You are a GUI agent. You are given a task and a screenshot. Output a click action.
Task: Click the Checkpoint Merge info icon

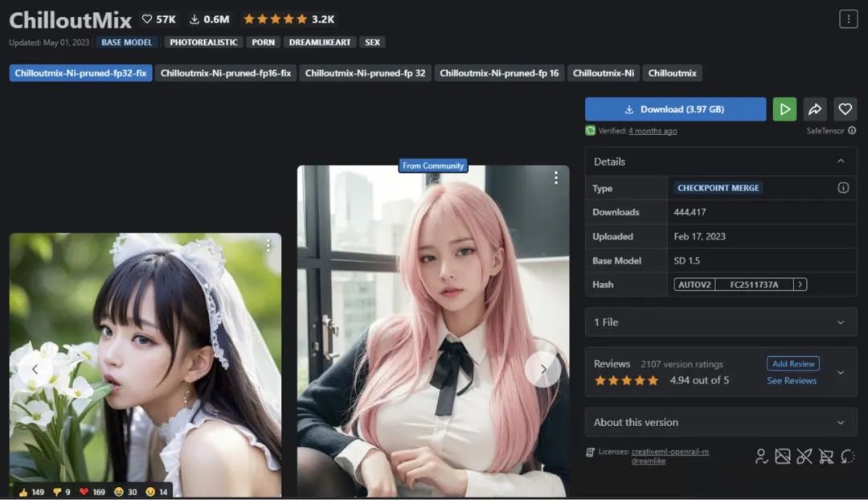pyautogui.click(x=843, y=188)
